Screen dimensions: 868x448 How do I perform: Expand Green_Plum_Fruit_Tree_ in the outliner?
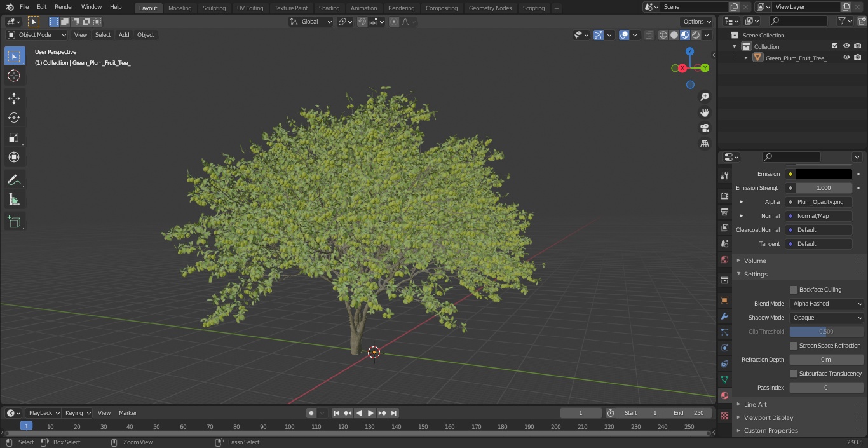(746, 58)
